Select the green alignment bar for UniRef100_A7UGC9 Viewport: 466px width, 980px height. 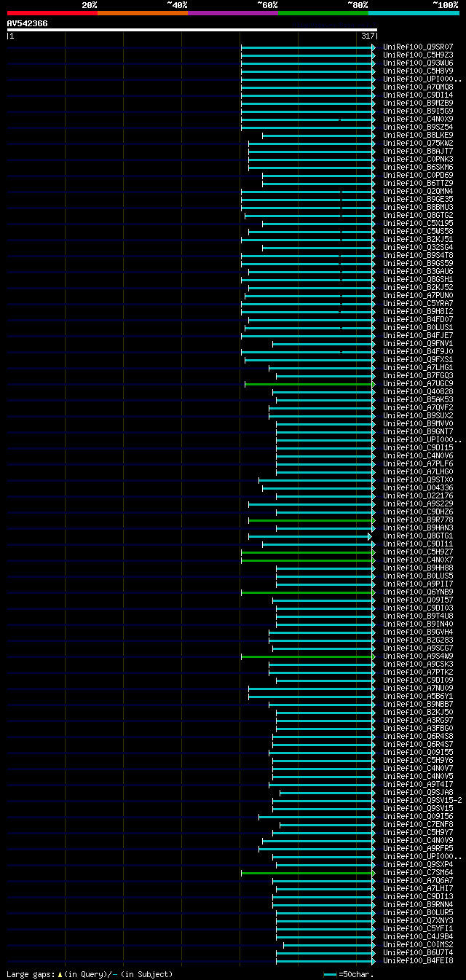(309, 384)
